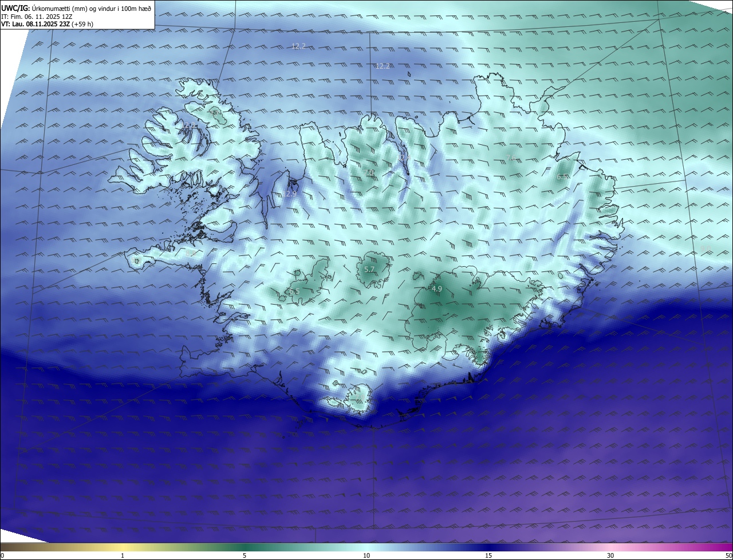Click the 4.9 value label on the map

pos(437,289)
